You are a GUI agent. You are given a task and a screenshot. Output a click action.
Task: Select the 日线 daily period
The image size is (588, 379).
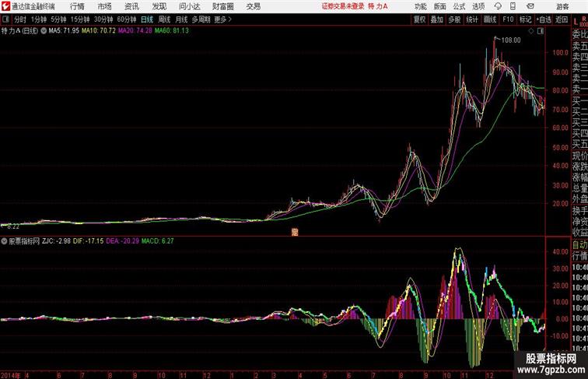(147, 19)
